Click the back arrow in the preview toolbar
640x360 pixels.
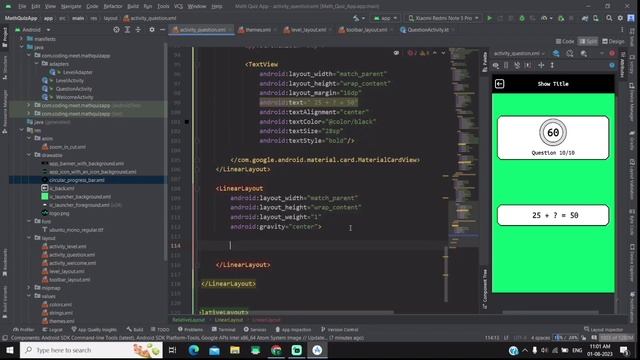click(499, 84)
